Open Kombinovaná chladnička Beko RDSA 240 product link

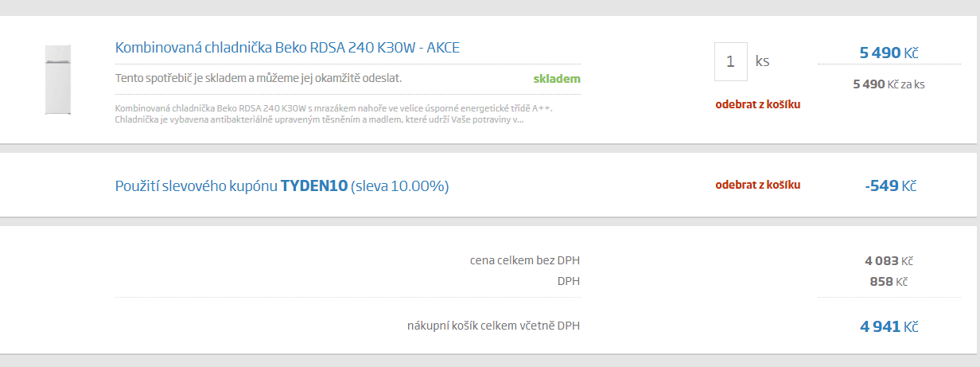[287, 48]
